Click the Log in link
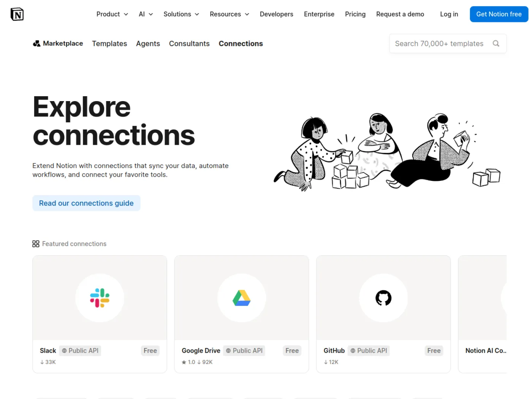The height and width of the screenshot is (399, 532). (449, 14)
